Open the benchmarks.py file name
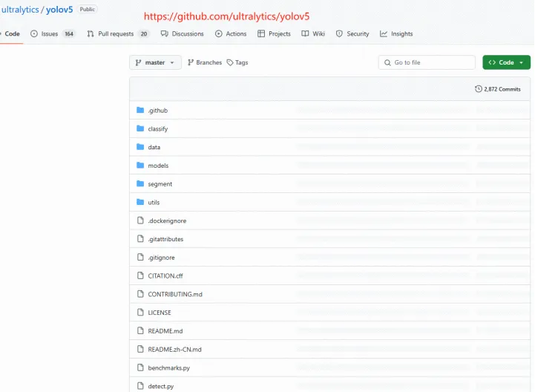 [x=169, y=368]
